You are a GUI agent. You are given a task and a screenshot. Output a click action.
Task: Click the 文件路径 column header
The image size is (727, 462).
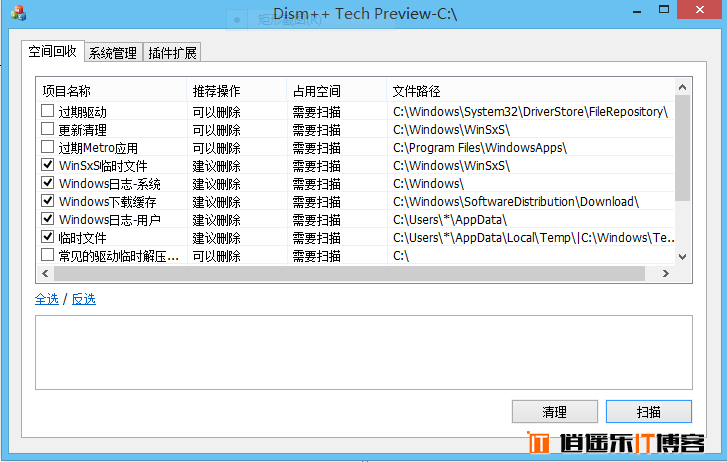[530, 90]
